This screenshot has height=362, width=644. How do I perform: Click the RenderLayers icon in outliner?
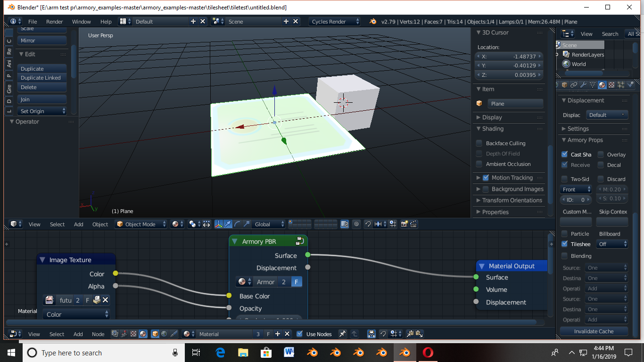coord(566,55)
